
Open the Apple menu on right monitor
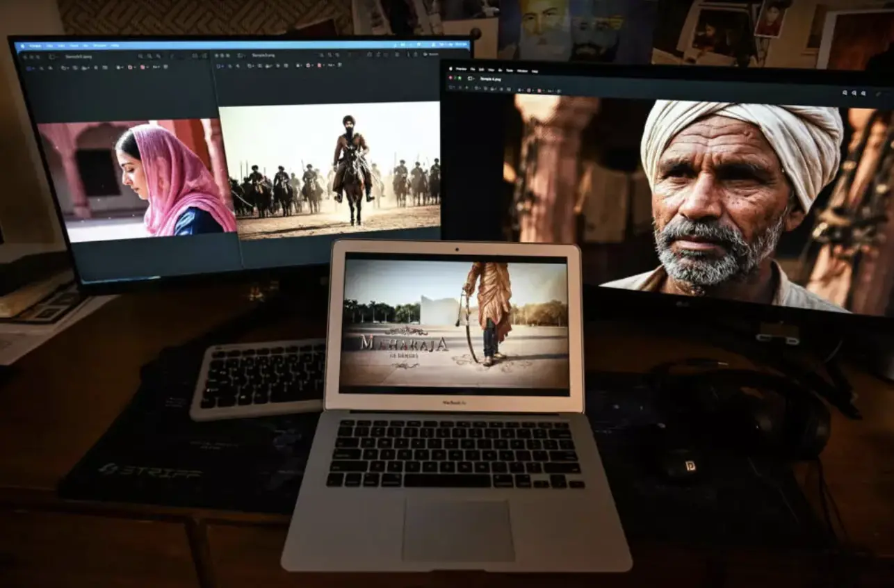coord(450,69)
